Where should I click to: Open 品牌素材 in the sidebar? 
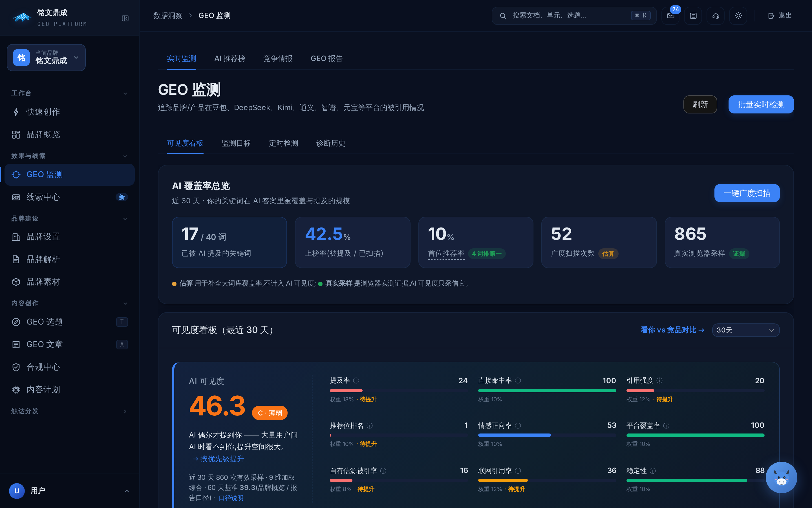click(69, 282)
